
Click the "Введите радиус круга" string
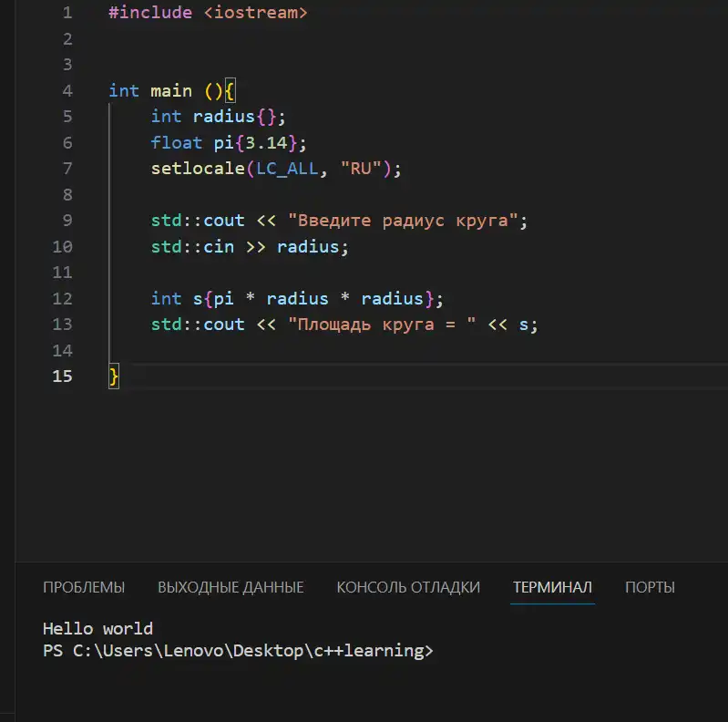403,221
